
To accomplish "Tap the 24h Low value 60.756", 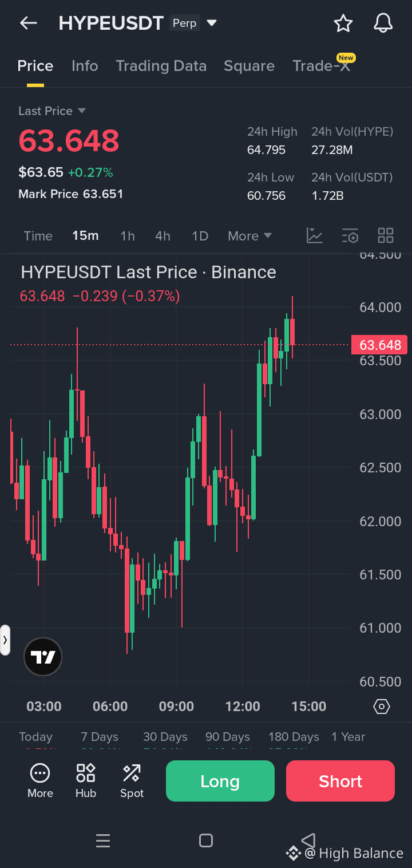I will (266, 196).
